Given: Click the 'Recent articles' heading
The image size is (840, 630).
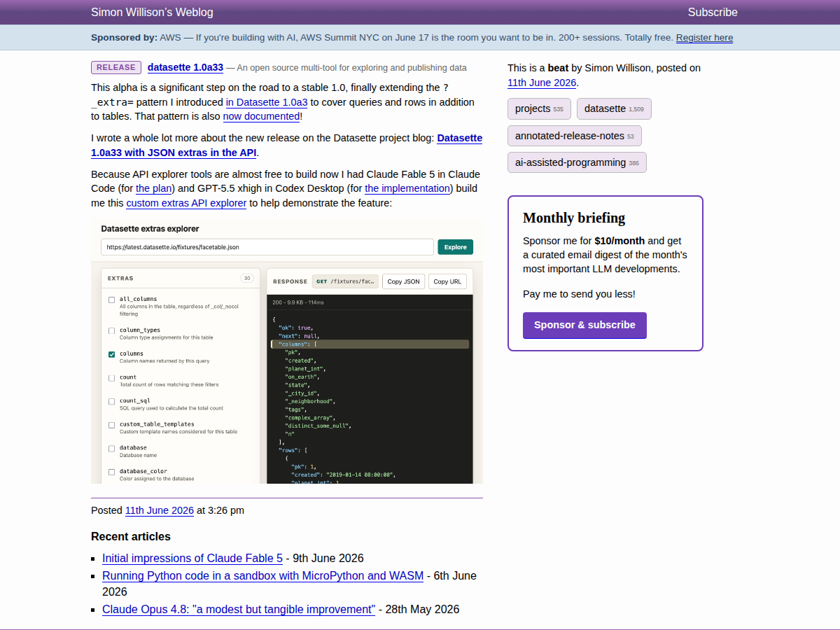Looking at the screenshot, I should [131, 537].
